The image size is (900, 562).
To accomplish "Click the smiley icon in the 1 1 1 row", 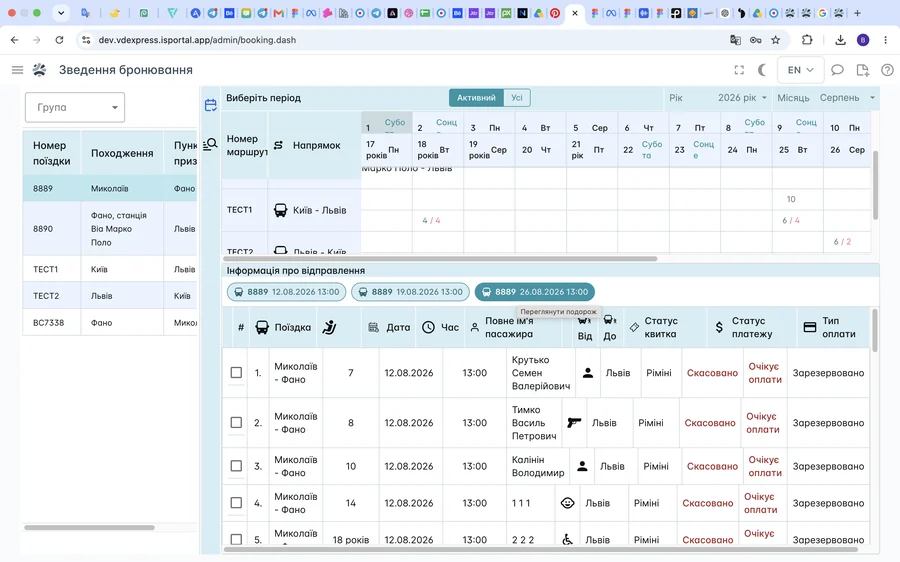I will [x=568, y=503].
